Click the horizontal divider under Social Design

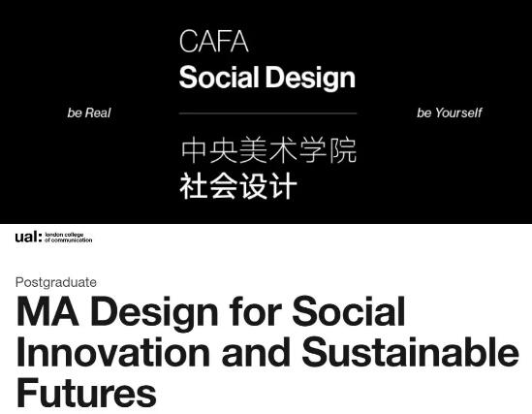(x=267, y=113)
